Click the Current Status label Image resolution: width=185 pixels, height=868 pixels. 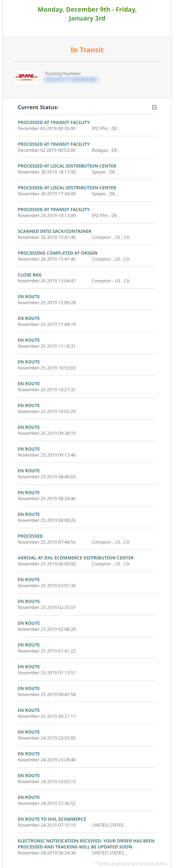click(38, 107)
